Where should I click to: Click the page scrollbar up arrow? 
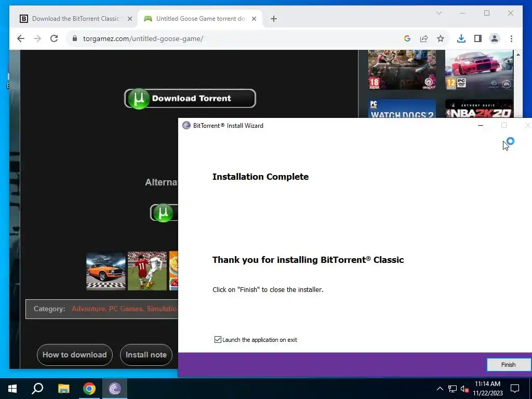(x=518, y=54)
